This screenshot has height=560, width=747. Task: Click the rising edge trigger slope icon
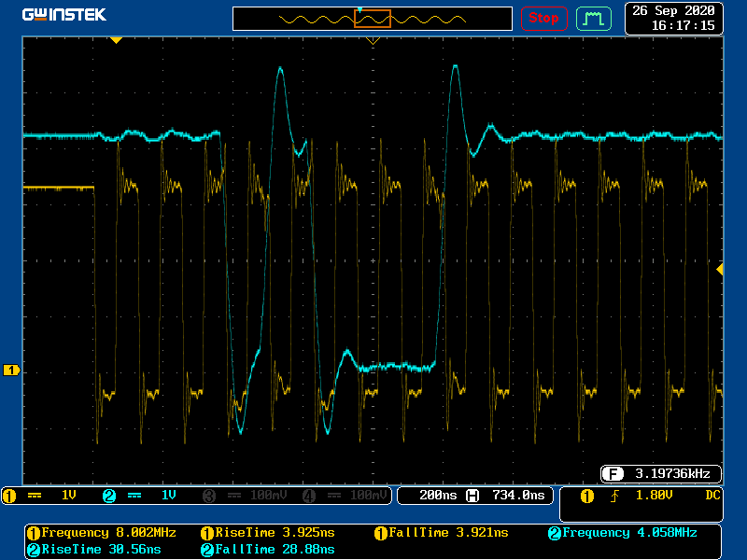(613, 496)
